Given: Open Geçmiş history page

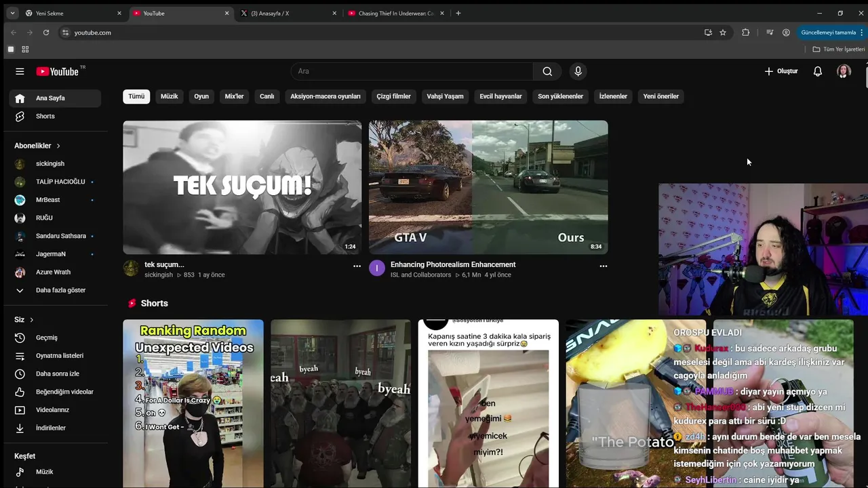Looking at the screenshot, I should click(55, 338).
